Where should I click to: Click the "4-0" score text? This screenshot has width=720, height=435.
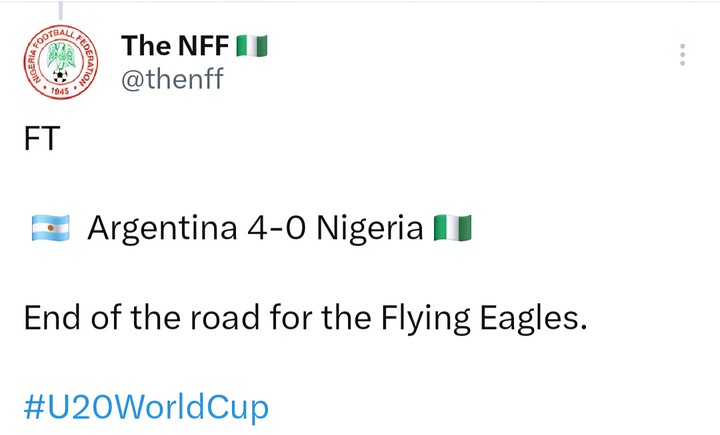273,229
